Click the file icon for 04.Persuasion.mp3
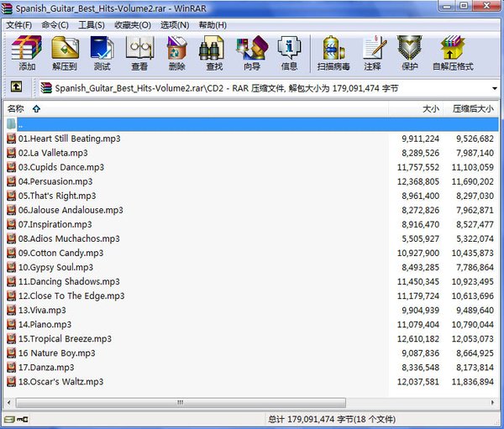 pos(11,181)
